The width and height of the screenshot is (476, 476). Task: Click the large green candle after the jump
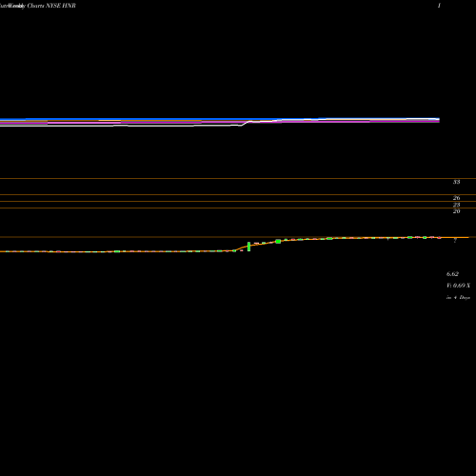278,242
